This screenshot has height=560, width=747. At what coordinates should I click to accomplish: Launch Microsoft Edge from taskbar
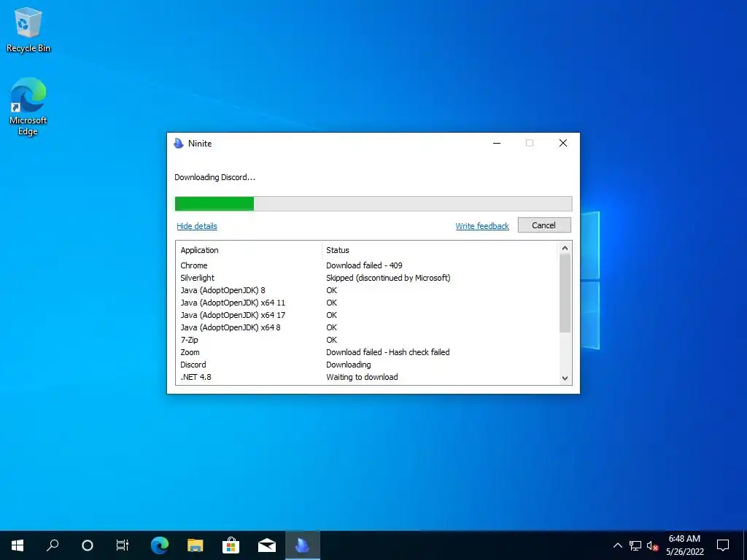click(160, 545)
